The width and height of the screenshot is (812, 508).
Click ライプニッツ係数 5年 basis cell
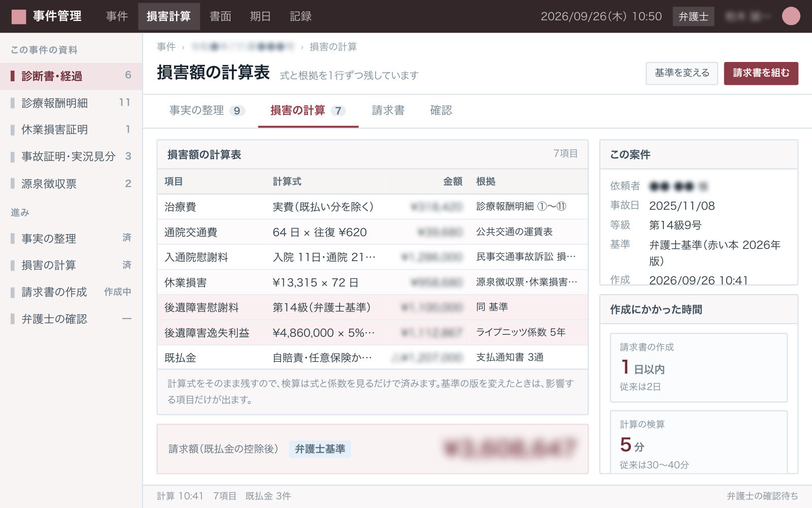521,332
